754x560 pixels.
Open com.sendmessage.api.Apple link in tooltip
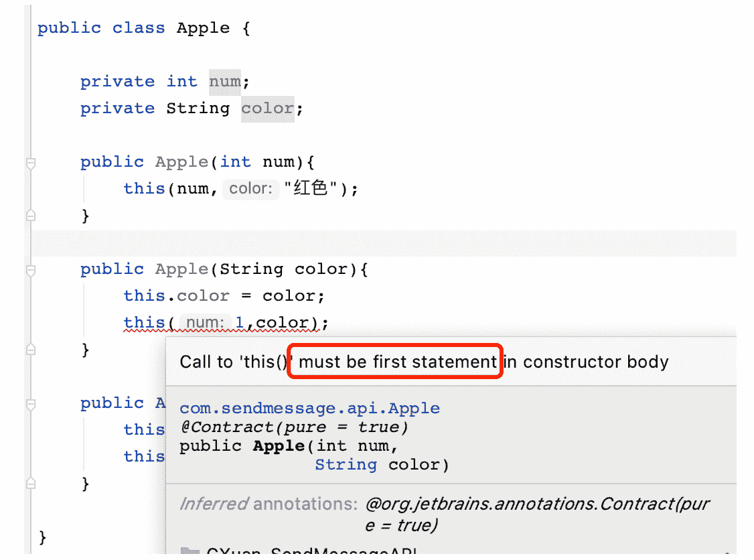tap(309, 408)
